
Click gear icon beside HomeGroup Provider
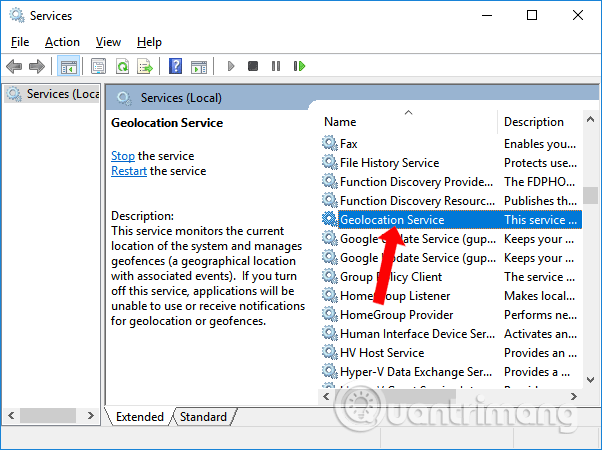click(x=329, y=314)
